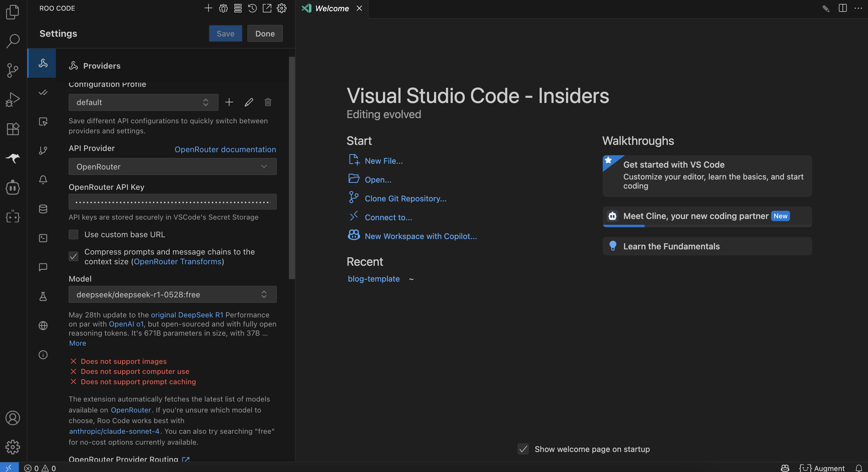Open the Search view in activity bar

point(13,41)
